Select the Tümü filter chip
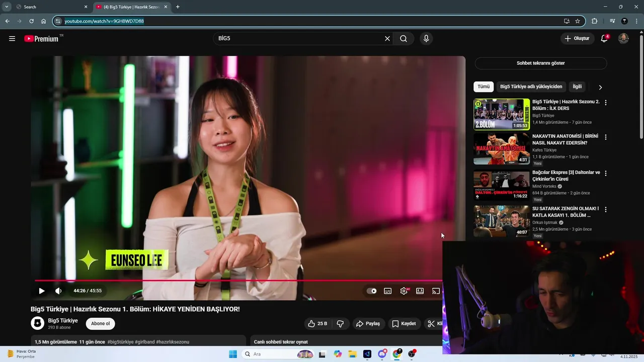Screen dimensions: 644x362 click(484, 86)
